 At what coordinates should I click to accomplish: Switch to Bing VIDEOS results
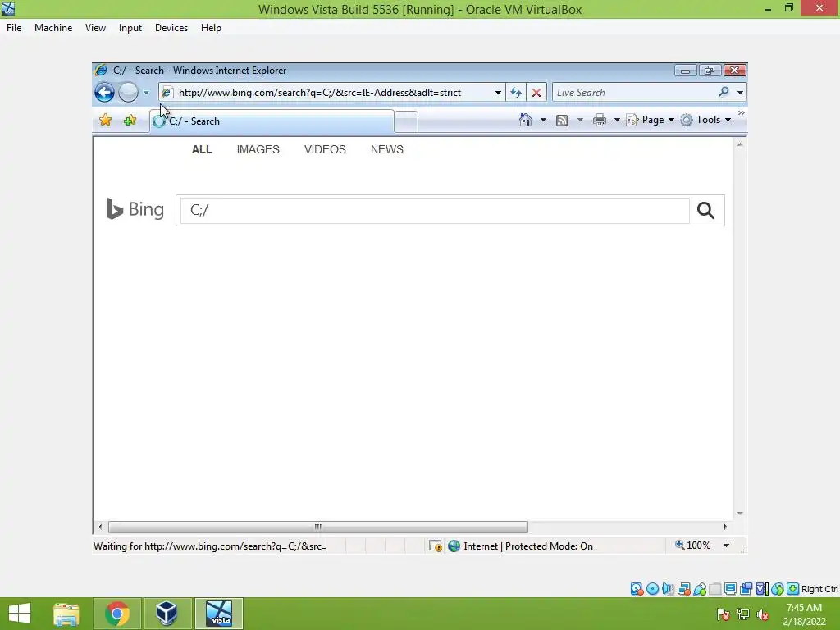pyautogui.click(x=325, y=149)
